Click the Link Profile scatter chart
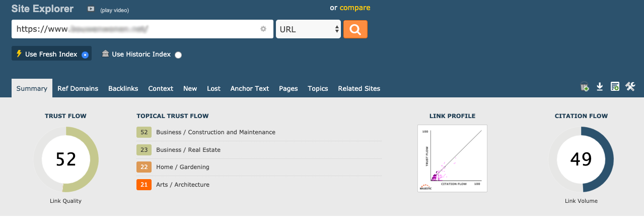This screenshot has width=644, height=221. [453, 158]
